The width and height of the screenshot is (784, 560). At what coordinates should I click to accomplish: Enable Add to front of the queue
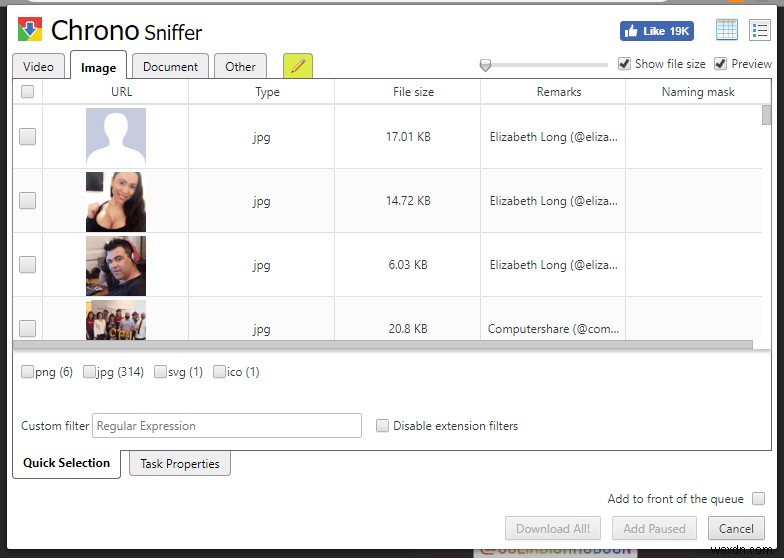pos(758,498)
